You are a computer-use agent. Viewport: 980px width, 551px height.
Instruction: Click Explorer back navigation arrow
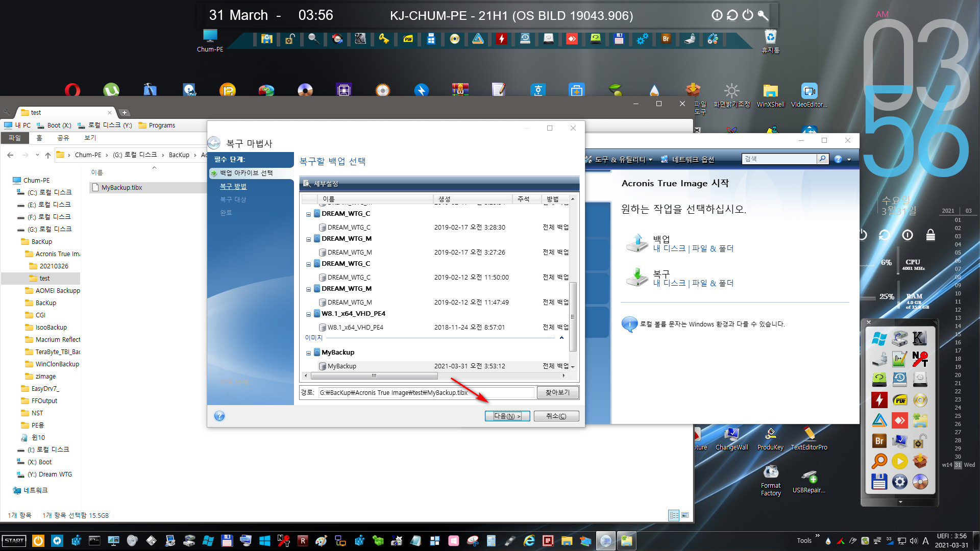pos(11,155)
